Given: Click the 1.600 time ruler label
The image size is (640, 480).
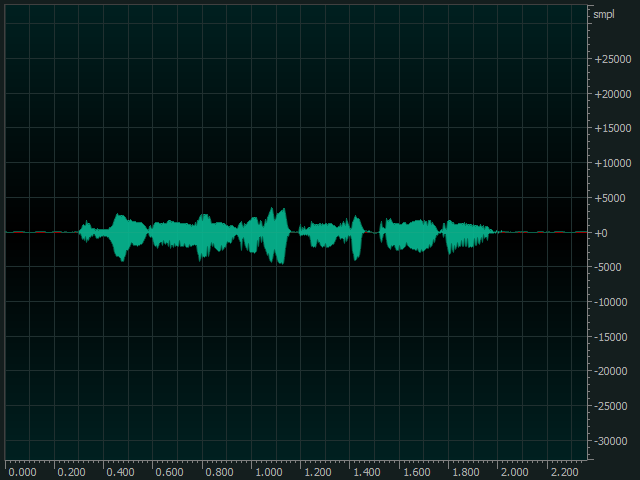Looking at the screenshot, I should [416, 473].
